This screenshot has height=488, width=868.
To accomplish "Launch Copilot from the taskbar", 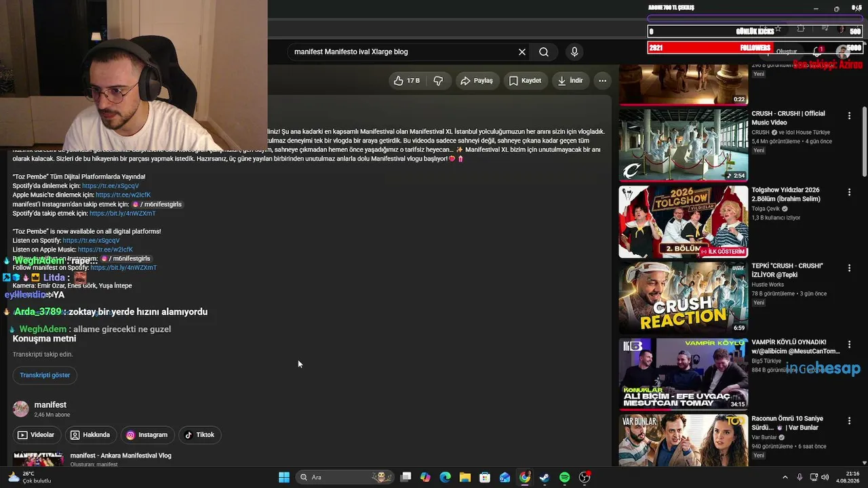I will [425, 477].
